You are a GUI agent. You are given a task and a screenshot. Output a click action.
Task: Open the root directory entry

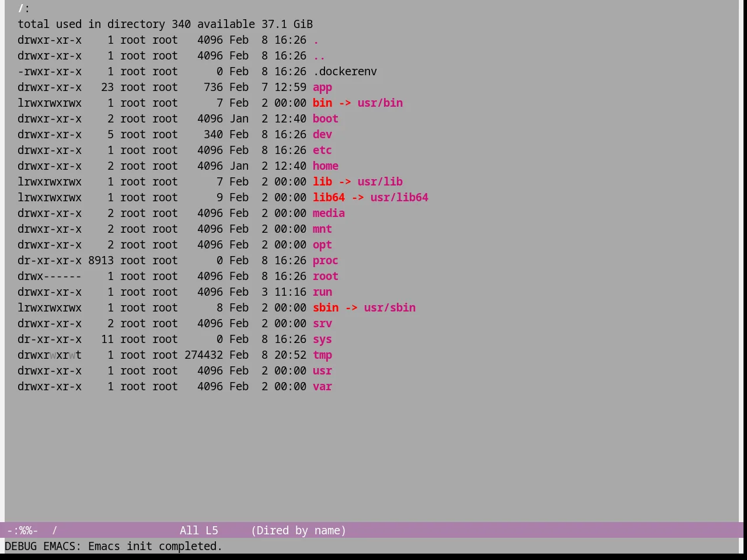pyautogui.click(x=326, y=276)
